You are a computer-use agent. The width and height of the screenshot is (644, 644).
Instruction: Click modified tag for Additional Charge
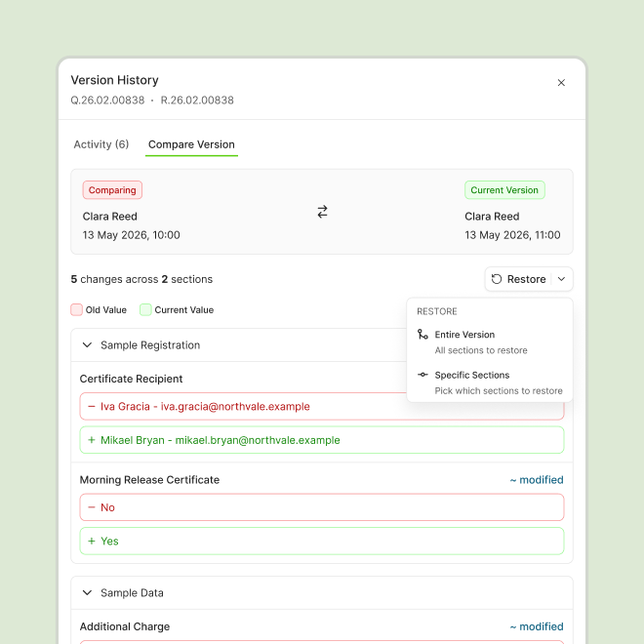537,626
